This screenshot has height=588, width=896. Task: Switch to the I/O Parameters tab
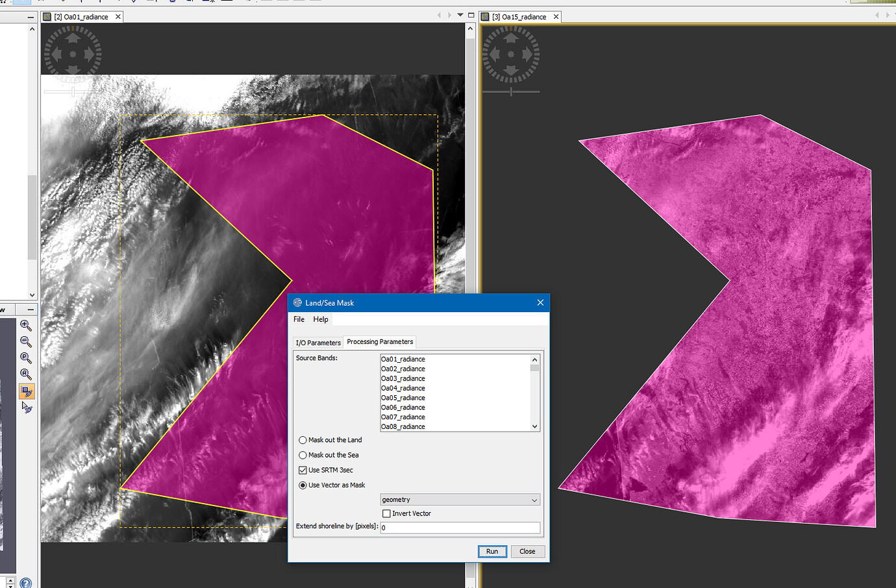[317, 342]
